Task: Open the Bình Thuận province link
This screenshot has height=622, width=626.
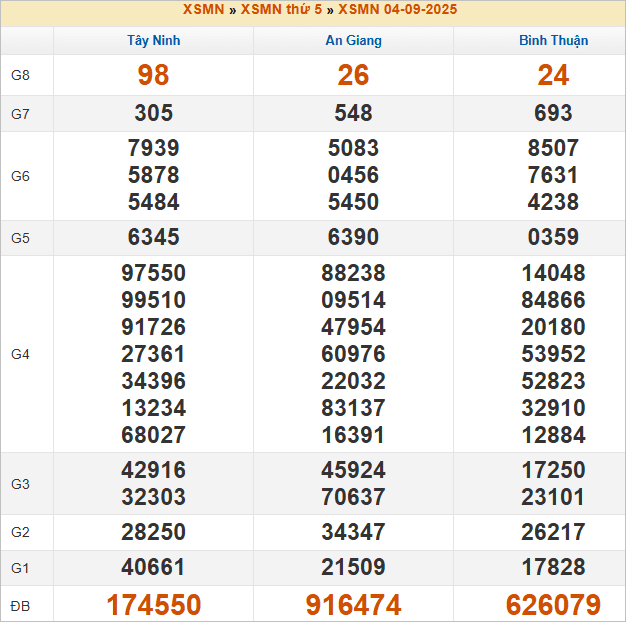Action: tap(553, 40)
